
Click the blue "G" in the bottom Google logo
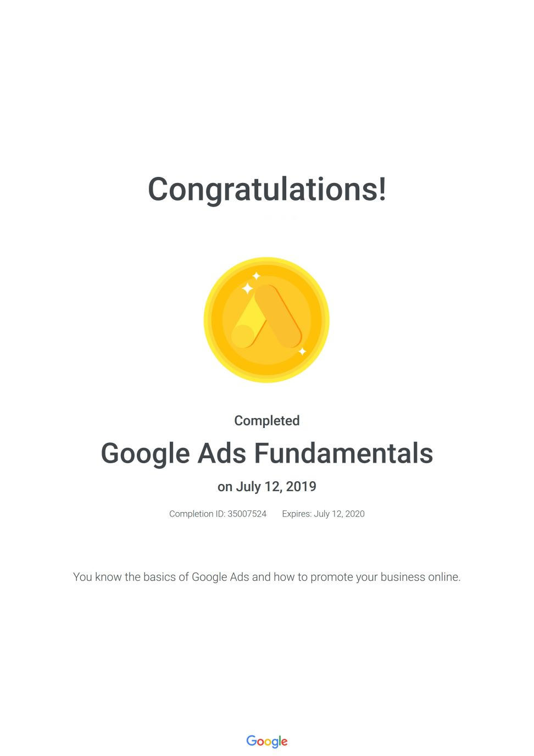click(x=251, y=740)
